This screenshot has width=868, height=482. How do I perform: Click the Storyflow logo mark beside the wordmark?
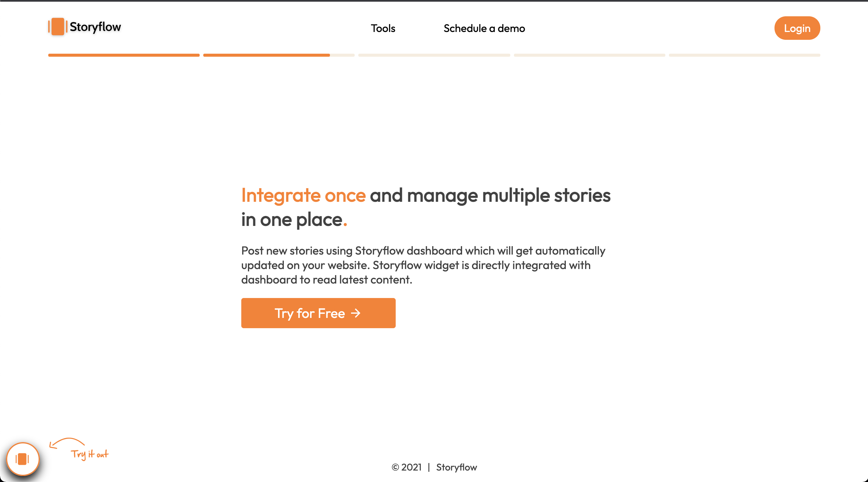coord(57,27)
